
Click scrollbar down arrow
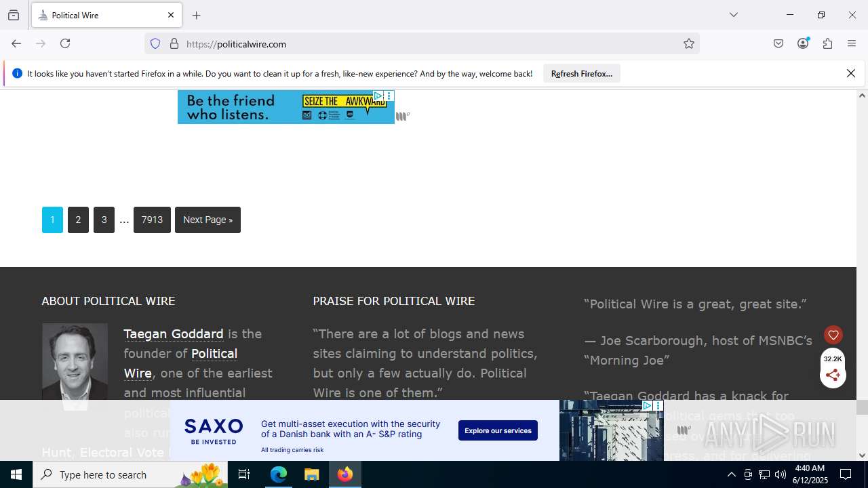point(862,455)
